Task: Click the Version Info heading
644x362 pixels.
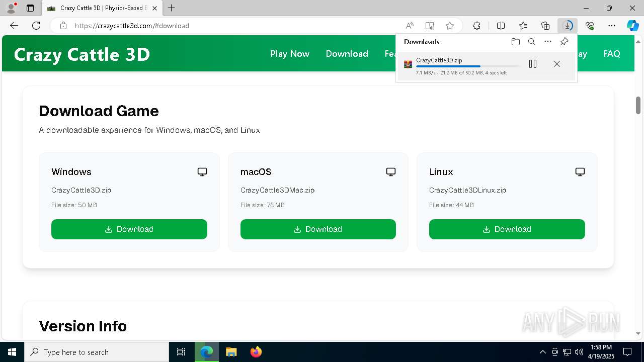Action: (x=83, y=326)
